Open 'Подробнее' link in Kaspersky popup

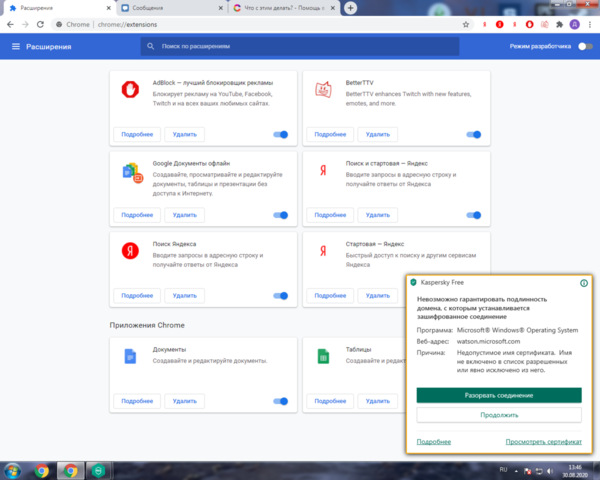point(434,442)
